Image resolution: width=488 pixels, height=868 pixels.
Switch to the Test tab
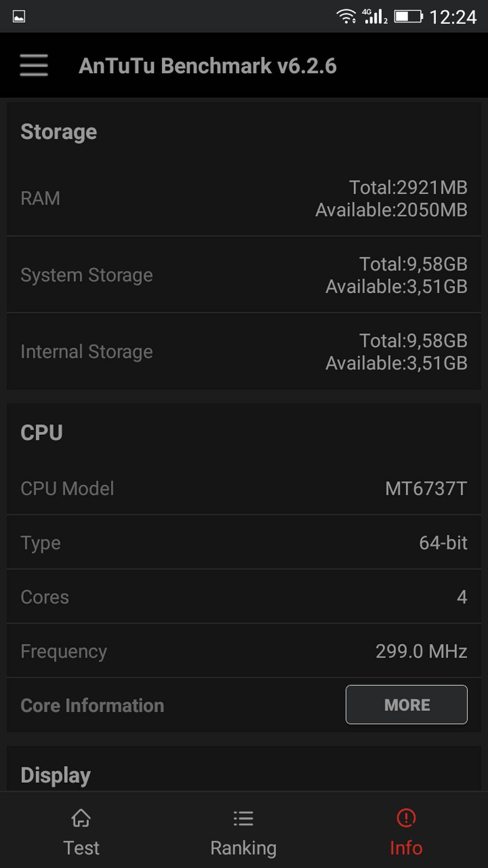click(x=81, y=848)
